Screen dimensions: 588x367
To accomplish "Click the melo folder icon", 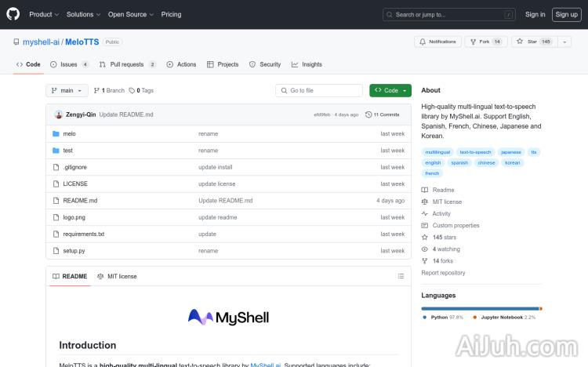I will click(x=56, y=134).
